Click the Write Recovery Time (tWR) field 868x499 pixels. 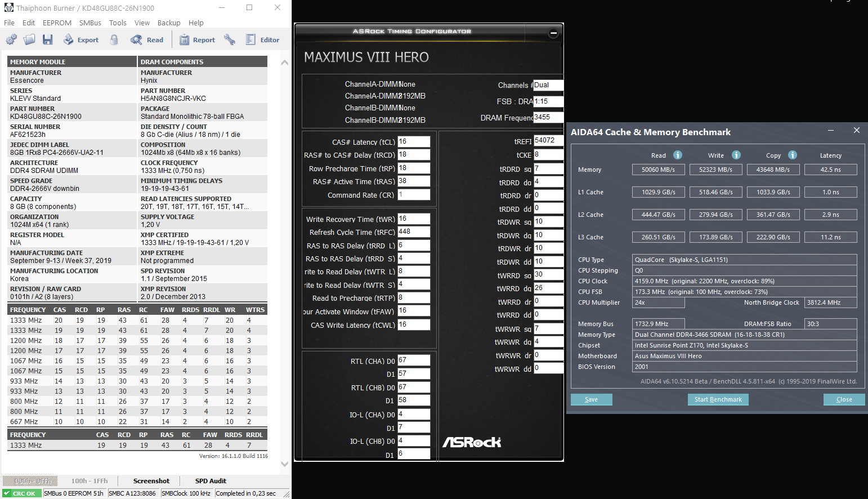414,219
